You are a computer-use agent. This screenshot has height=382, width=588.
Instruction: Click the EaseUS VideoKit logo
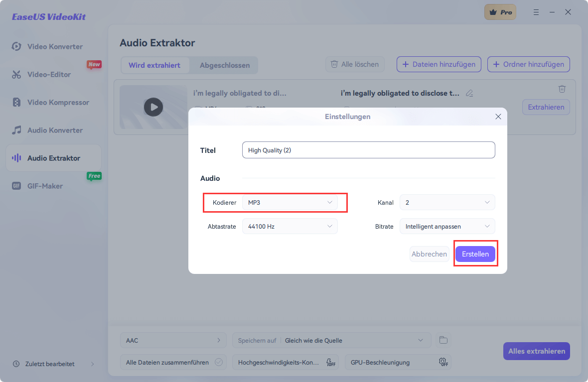click(x=49, y=17)
